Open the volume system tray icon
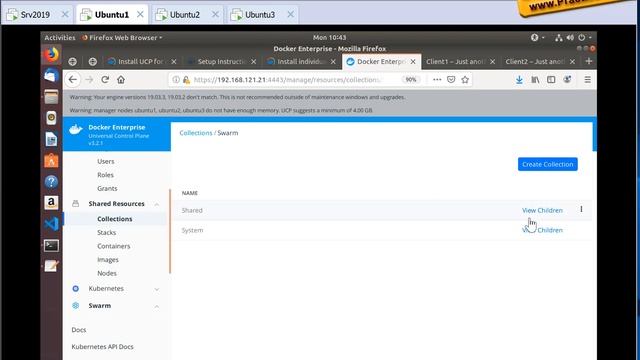 click(570, 38)
